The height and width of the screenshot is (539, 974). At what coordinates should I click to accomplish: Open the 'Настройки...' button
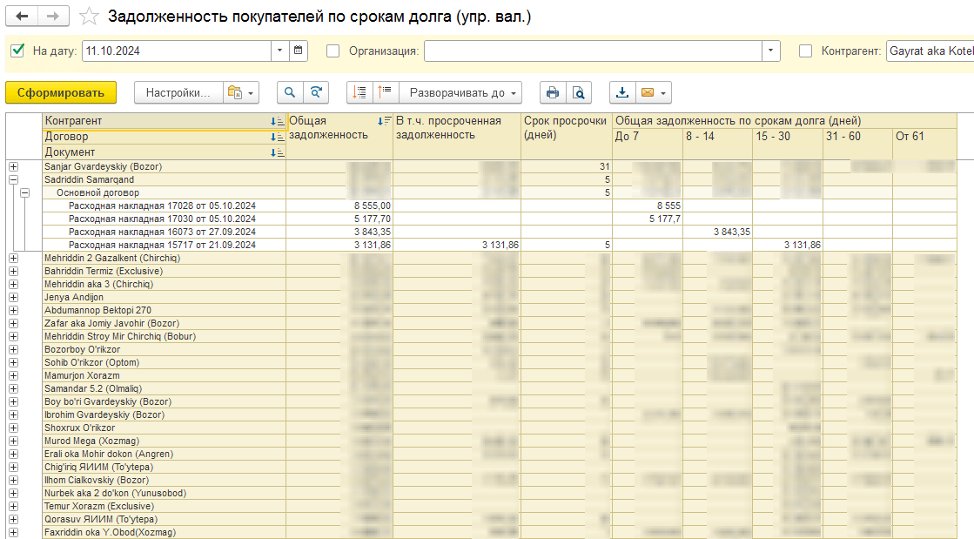tap(178, 93)
